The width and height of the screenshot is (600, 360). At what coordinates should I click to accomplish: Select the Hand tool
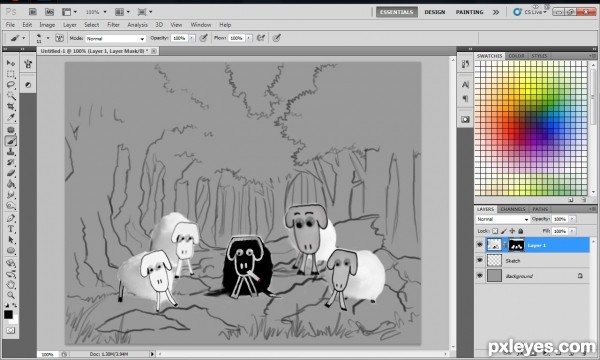coord(11,285)
